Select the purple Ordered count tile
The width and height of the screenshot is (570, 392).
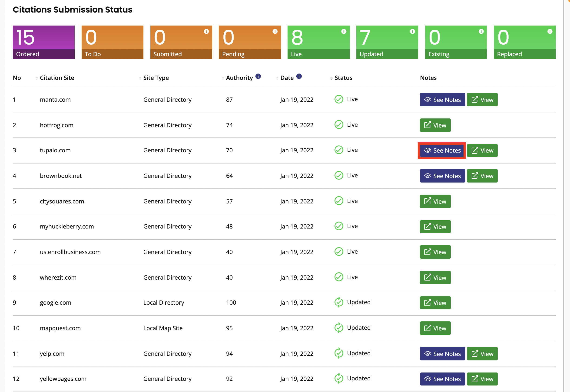(x=43, y=42)
